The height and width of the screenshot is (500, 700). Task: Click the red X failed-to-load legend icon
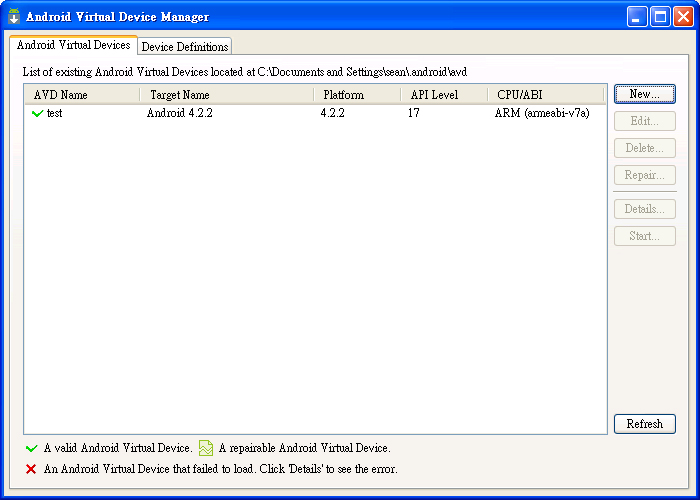[x=31, y=469]
